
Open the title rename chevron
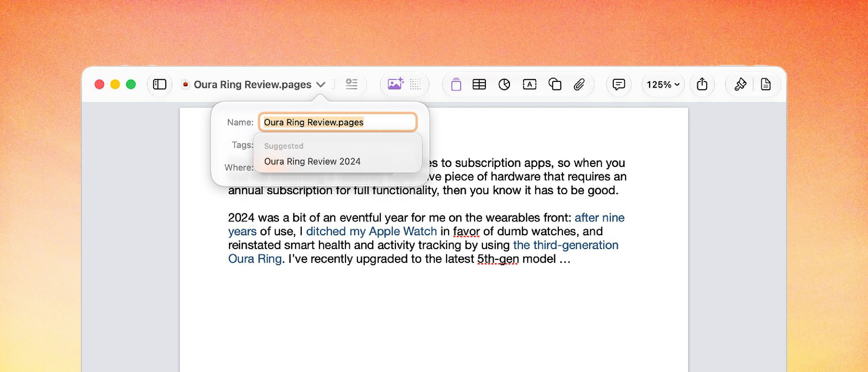(321, 85)
